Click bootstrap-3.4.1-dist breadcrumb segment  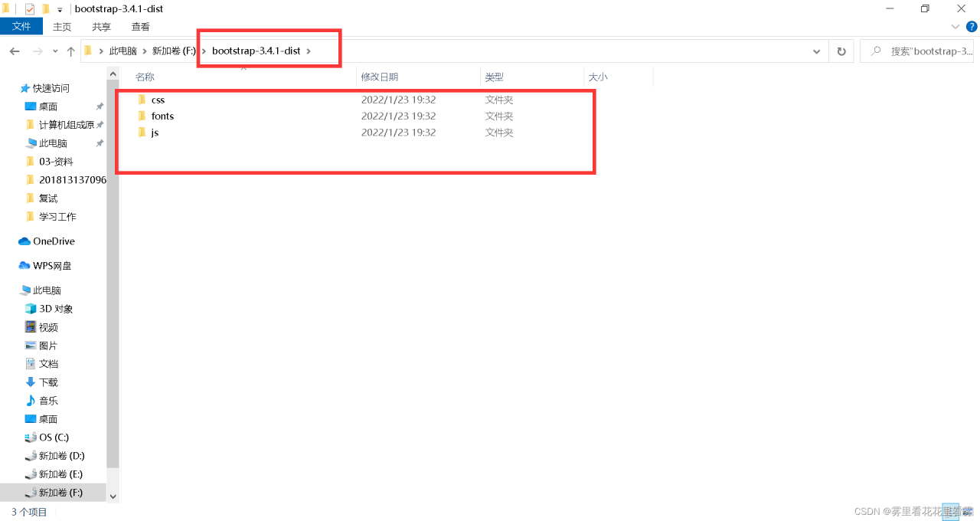pyautogui.click(x=256, y=51)
